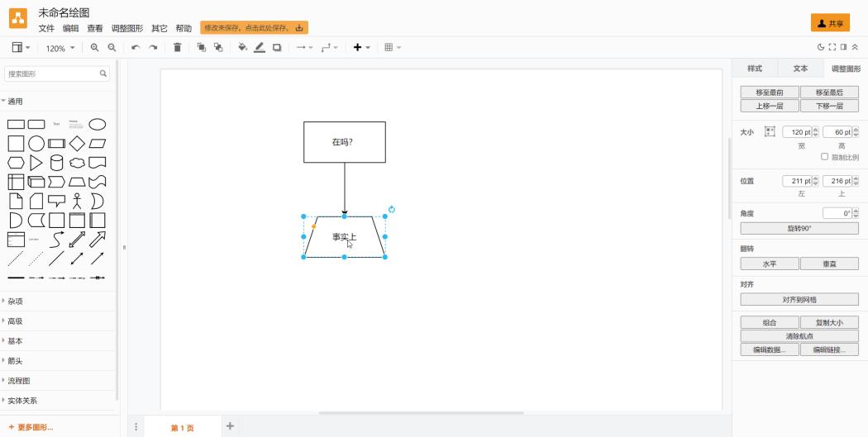This screenshot has height=437, width=868.
Task: Click the zoom in magnifier icon
Action: (x=95, y=48)
